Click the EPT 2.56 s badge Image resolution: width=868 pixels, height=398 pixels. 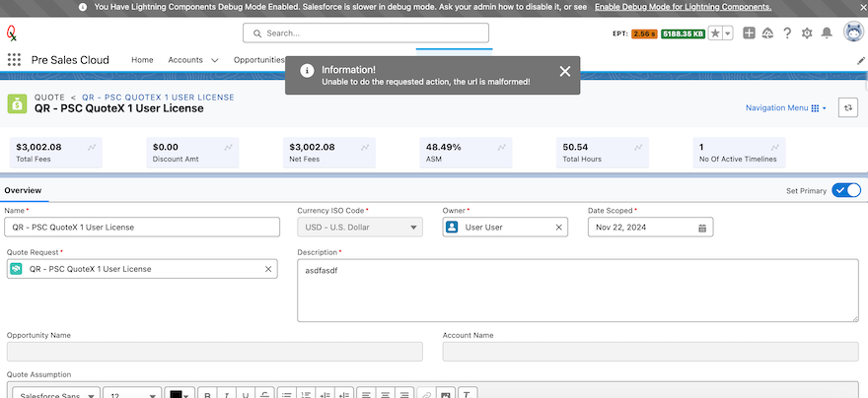tap(644, 33)
